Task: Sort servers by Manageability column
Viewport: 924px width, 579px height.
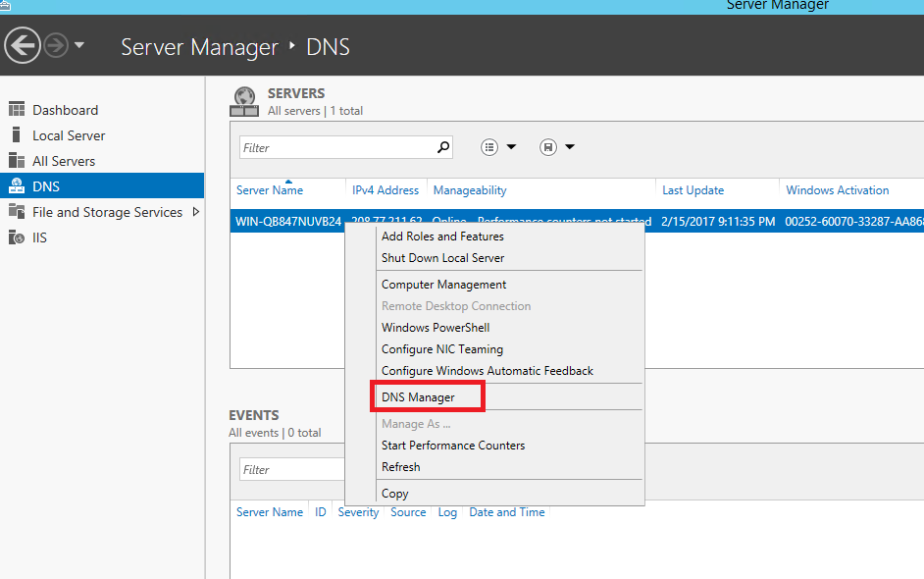Action: pos(470,190)
